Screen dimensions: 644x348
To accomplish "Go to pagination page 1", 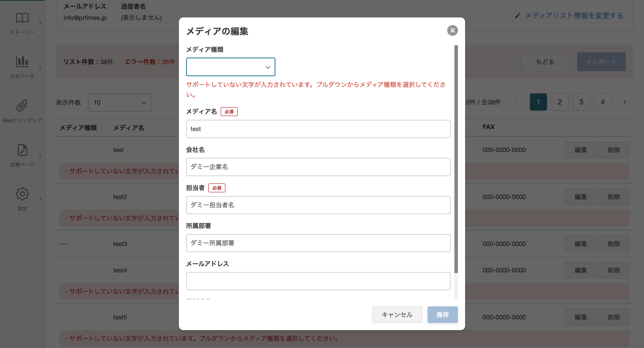I will pyautogui.click(x=538, y=102).
